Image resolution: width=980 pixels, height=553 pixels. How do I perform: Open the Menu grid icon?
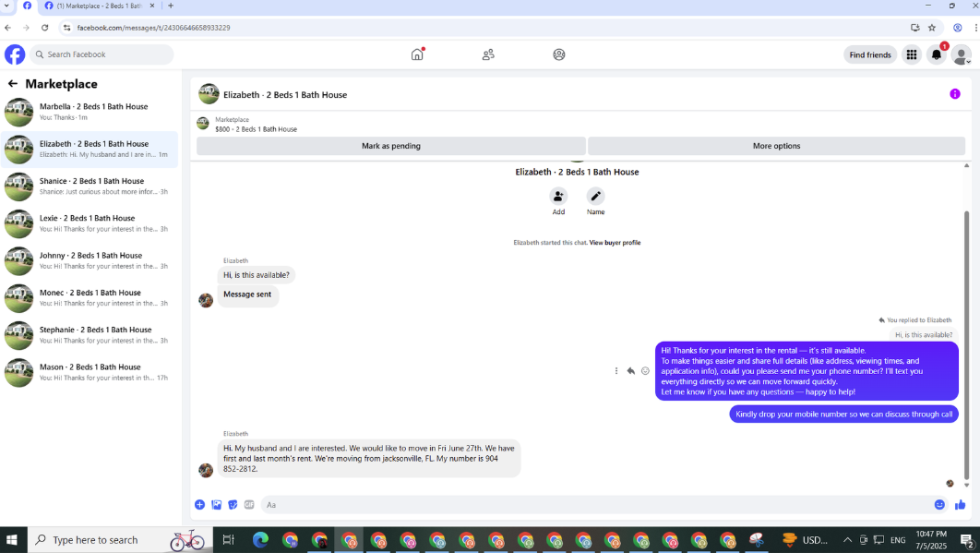(x=911, y=55)
